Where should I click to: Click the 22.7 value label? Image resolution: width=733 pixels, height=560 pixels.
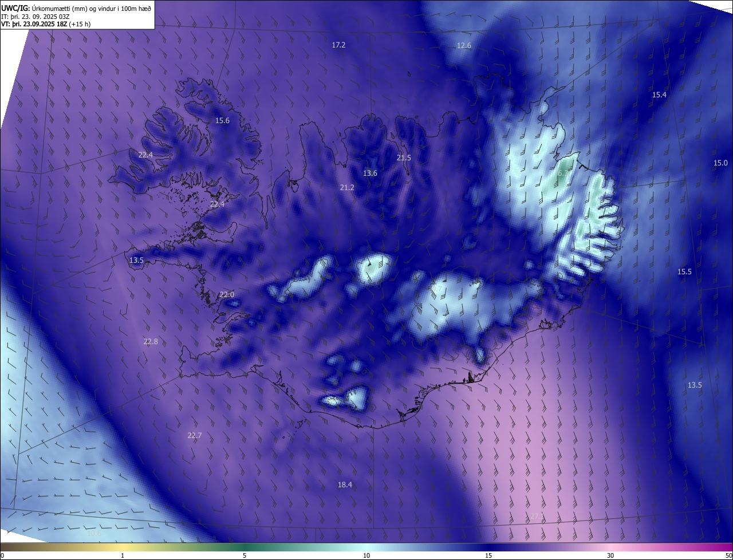(x=195, y=435)
